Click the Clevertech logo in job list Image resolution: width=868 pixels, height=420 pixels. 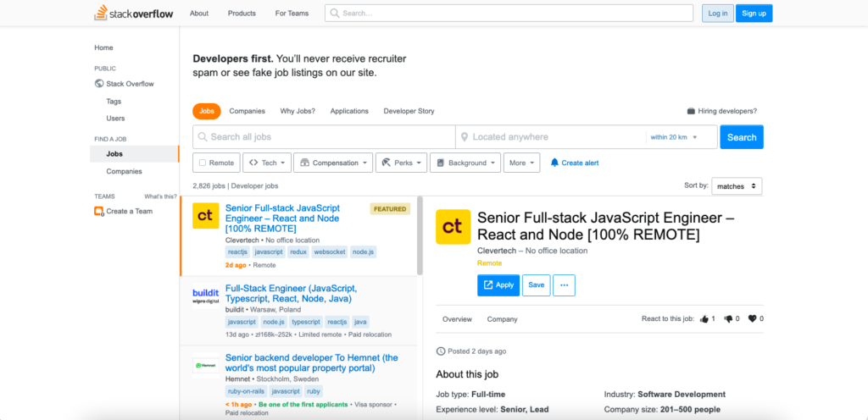(x=206, y=216)
